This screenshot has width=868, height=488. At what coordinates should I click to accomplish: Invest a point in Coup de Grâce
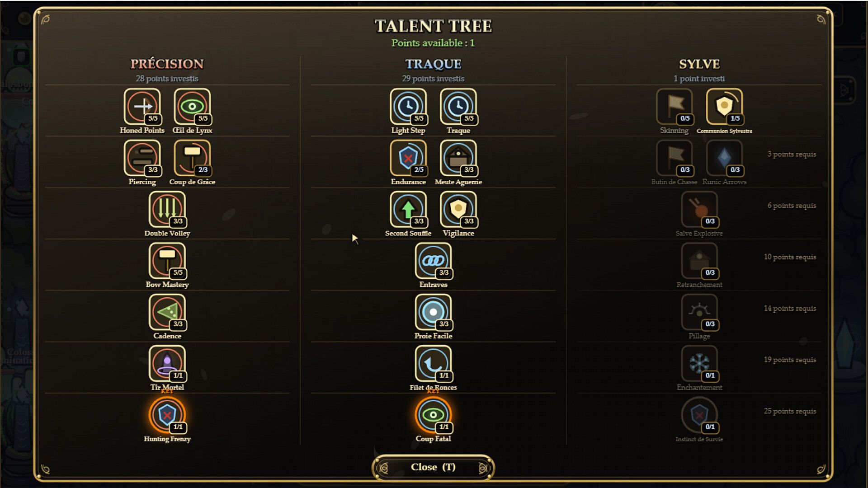(192, 158)
